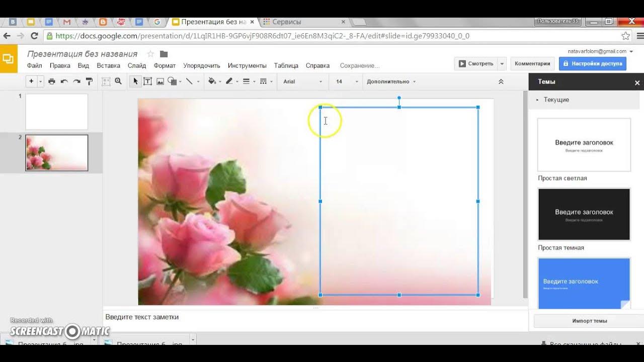644x362 pixels.
Task: Open the font size 14 dropdown
Action: pyautogui.click(x=347, y=81)
